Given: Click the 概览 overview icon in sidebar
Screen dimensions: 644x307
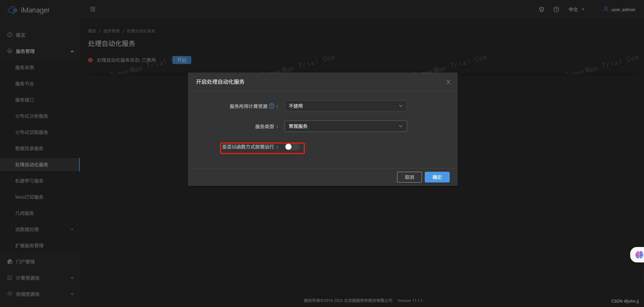Looking at the screenshot, I should click(x=10, y=35).
